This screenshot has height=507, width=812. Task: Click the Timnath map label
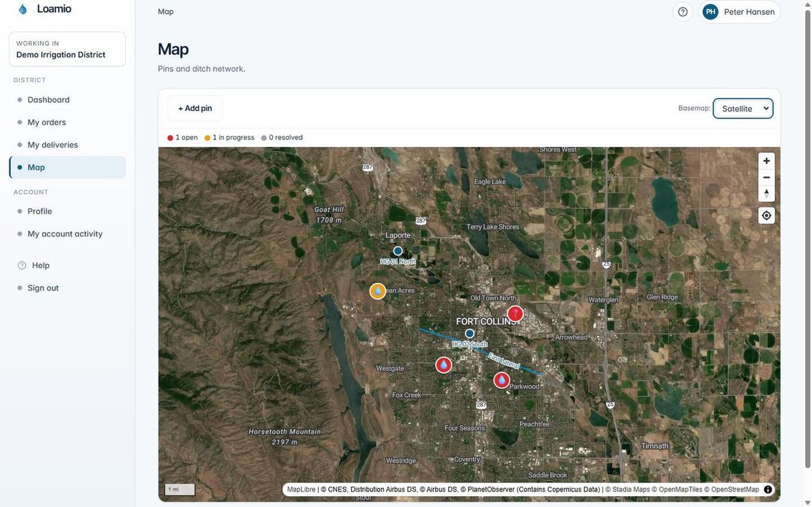pos(655,446)
